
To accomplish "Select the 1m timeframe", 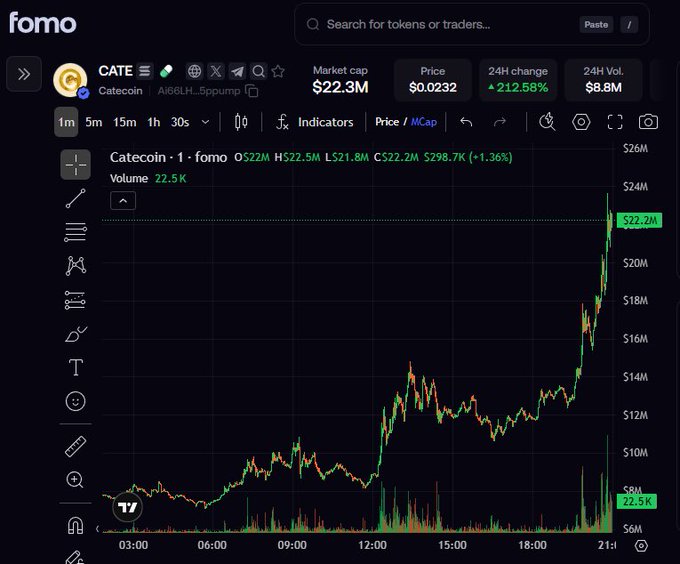I will coord(66,122).
